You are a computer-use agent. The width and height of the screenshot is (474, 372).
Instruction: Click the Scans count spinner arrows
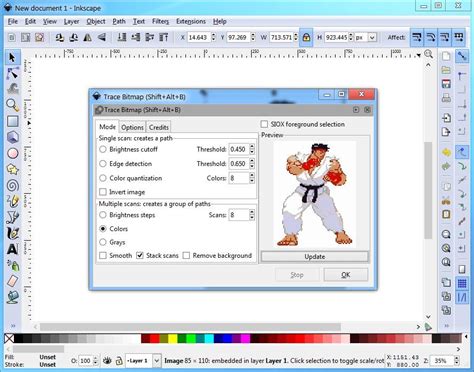click(x=252, y=215)
